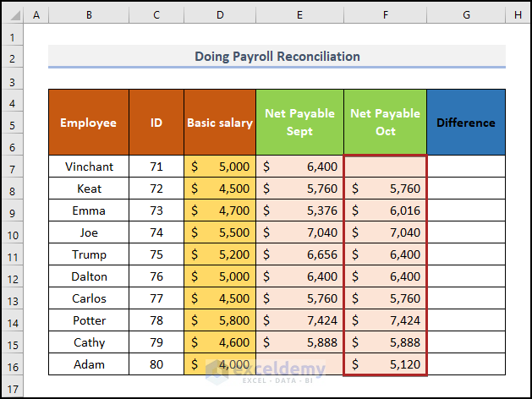The image size is (532, 399).
Task: Select the Employee header cell
Action: pyautogui.click(x=89, y=123)
